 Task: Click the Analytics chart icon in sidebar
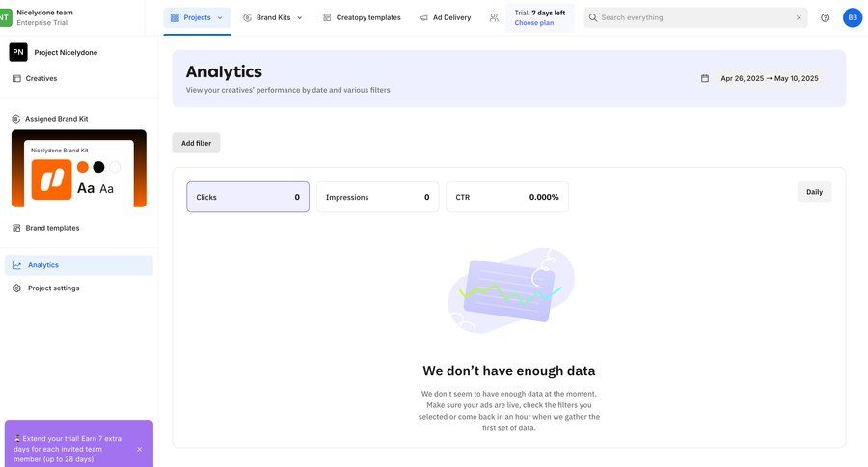pos(16,265)
